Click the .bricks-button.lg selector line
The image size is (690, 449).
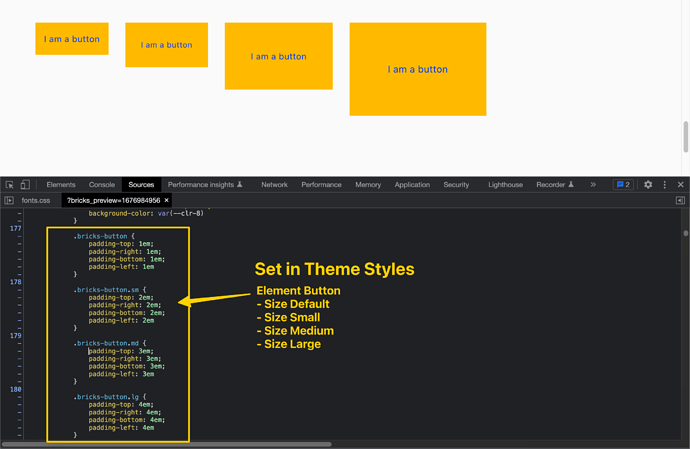[110, 397]
